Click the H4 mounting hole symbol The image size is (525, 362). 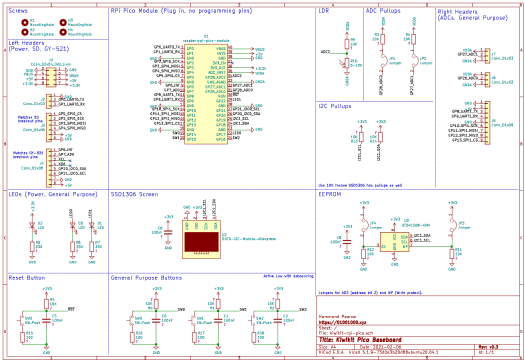63,32
